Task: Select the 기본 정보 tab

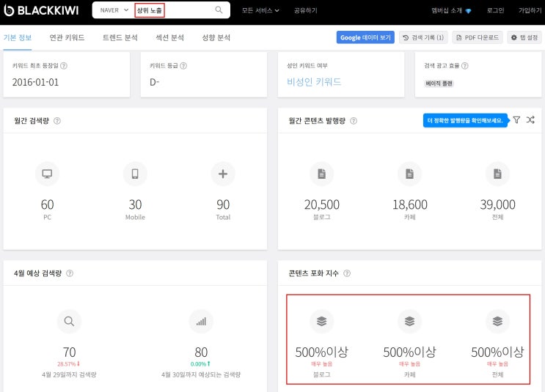Action: point(18,37)
